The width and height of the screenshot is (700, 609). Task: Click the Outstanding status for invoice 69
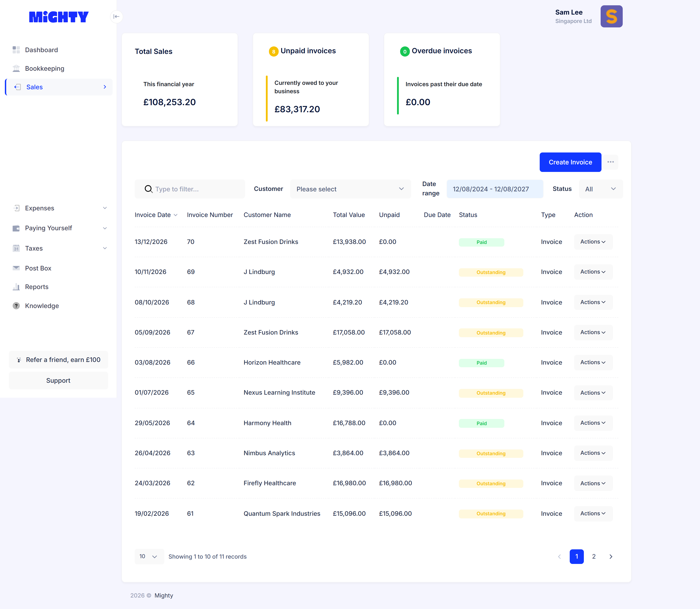pos(491,272)
